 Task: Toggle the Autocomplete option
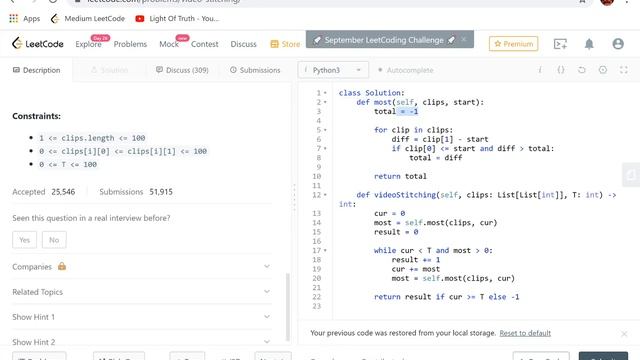click(x=405, y=70)
